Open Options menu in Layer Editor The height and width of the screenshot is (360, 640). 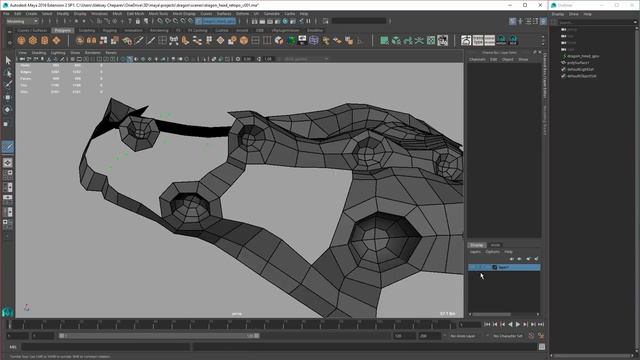[492, 252]
